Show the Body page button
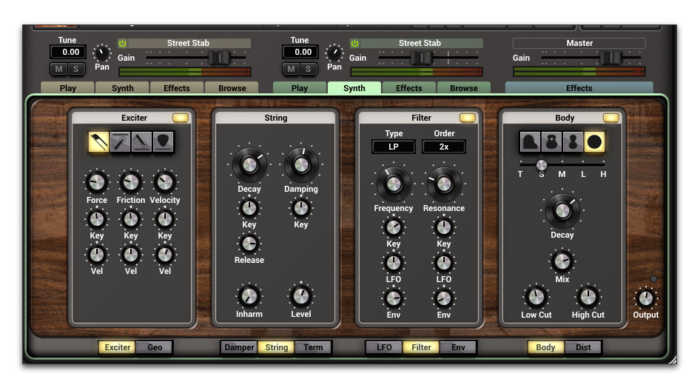This screenshot has height=388, width=700. 546,347
